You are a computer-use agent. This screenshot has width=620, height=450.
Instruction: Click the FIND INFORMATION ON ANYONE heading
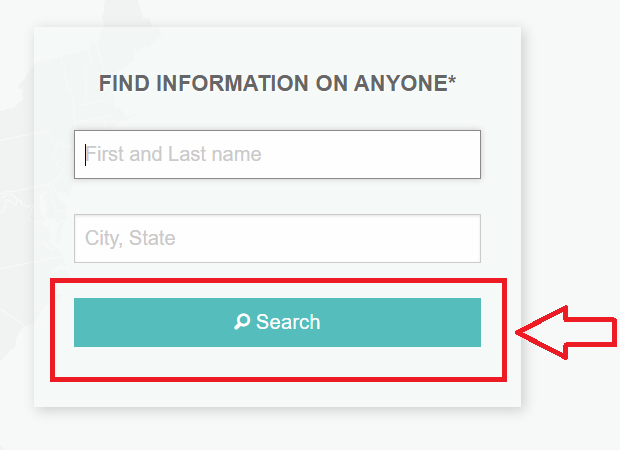(277, 83)
